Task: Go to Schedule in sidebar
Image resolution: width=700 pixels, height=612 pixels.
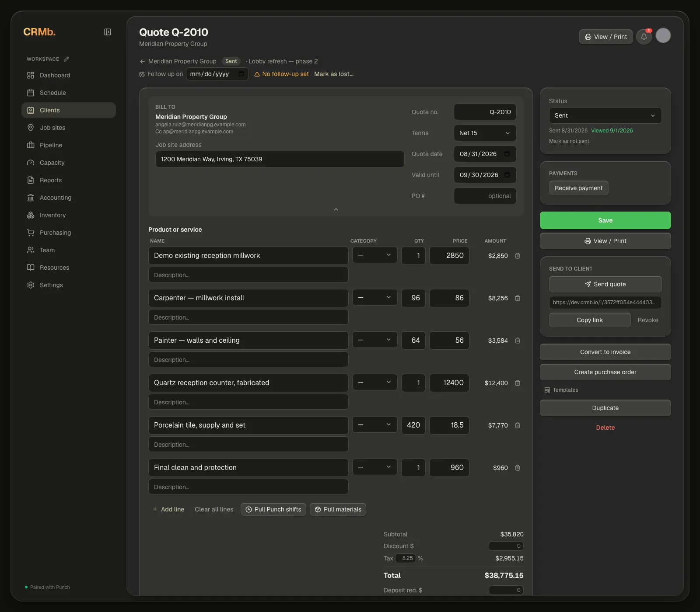Action: tap(69, 93)
